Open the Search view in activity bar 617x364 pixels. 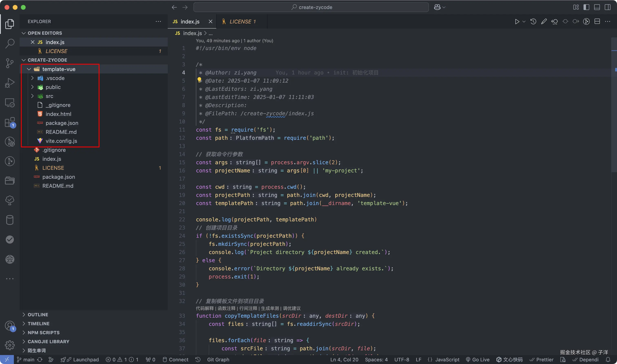click(10, 43)
